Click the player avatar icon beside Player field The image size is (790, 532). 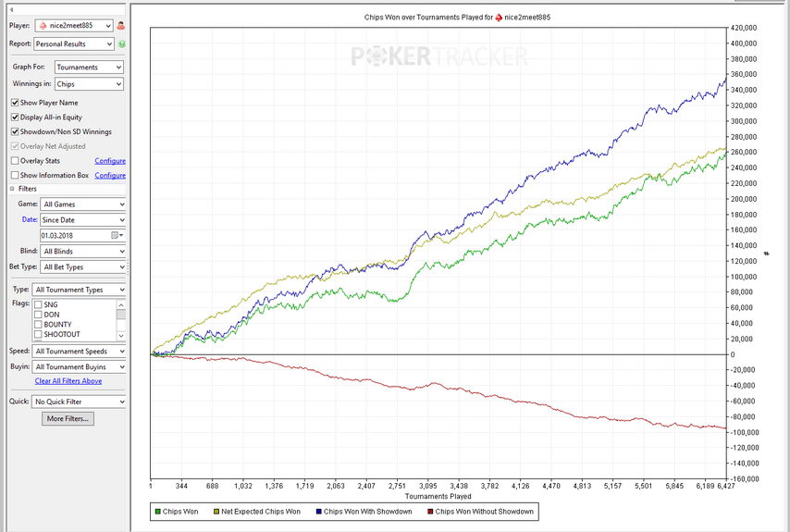point(121,26)
